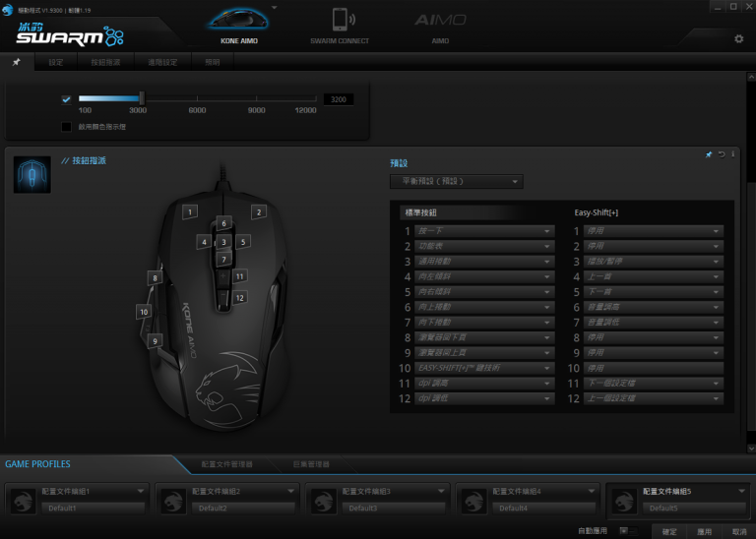Select mouse button marker 8

click(155, 278)
